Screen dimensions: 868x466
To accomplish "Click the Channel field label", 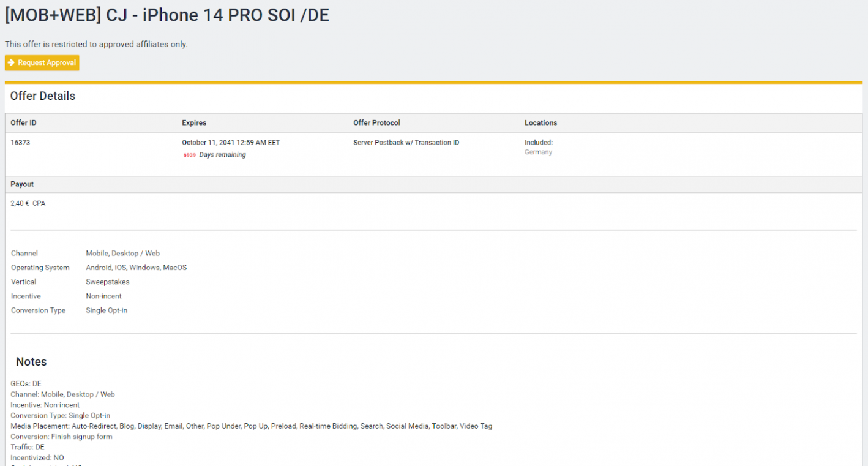I will point(24,254).
